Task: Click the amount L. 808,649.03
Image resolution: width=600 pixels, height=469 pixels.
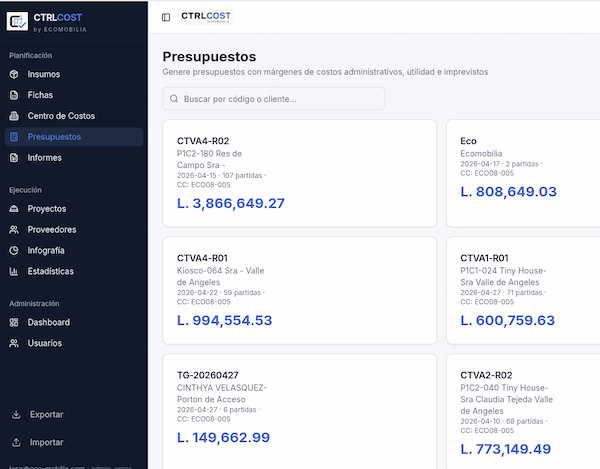Action: (x=509, y=192)
